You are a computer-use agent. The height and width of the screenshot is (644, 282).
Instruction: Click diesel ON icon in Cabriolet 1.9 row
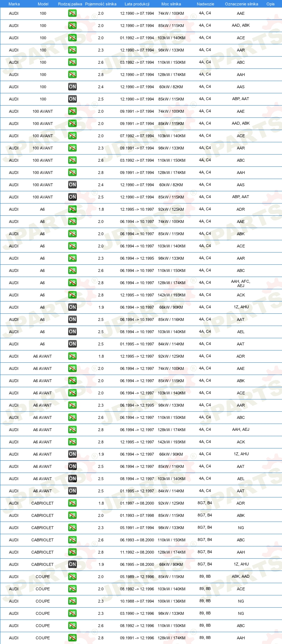click(x=72, y=564)
